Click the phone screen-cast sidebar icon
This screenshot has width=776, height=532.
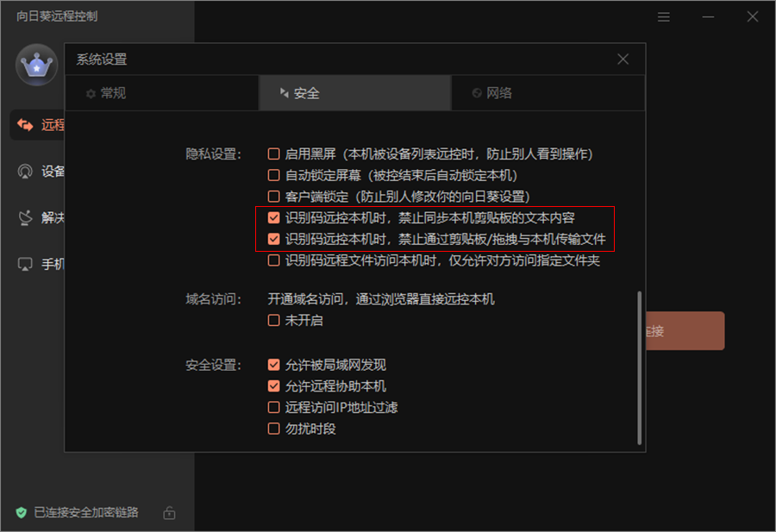(x=25, y=264)
